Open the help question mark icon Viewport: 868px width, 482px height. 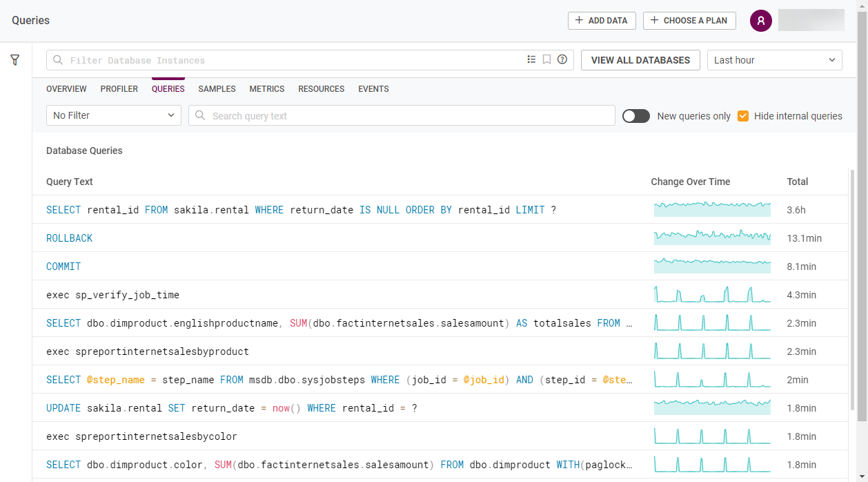tap(562, 60)
